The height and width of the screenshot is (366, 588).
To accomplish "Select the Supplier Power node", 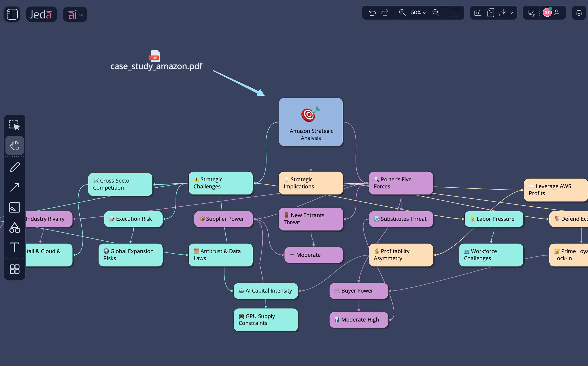I will click(x=223, y=219).
